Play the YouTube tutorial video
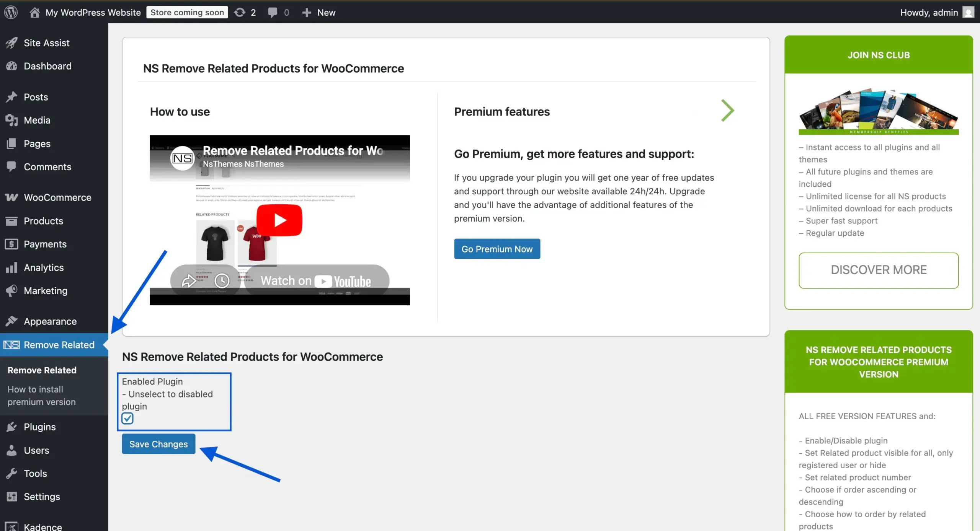Screen dimensions: 980x531 pos(279,220)
